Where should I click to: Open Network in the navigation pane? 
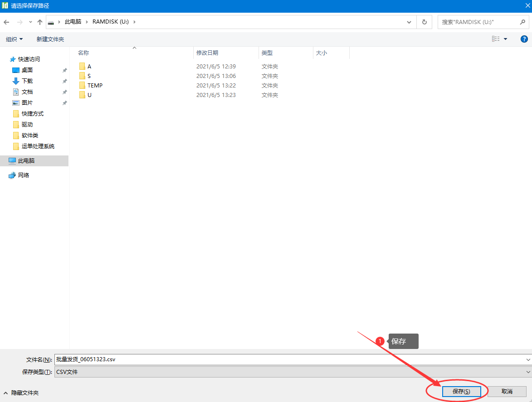tap(24, 175)
